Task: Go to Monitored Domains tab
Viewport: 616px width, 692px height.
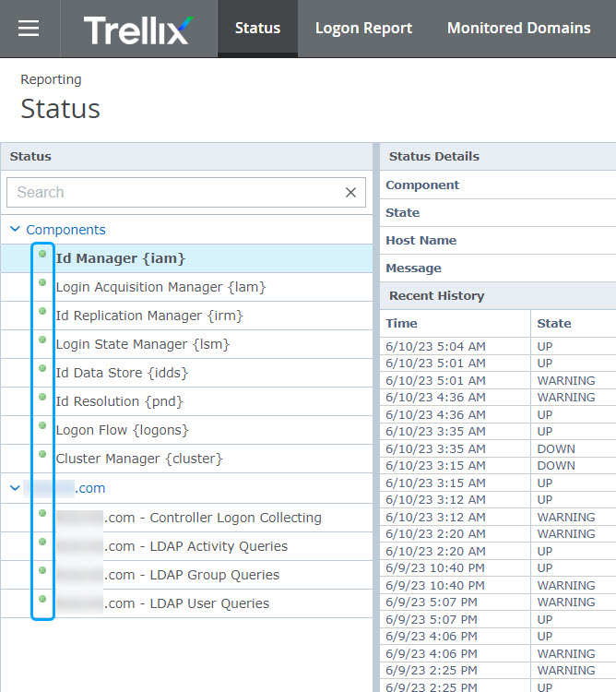Action: click(518, 29)
